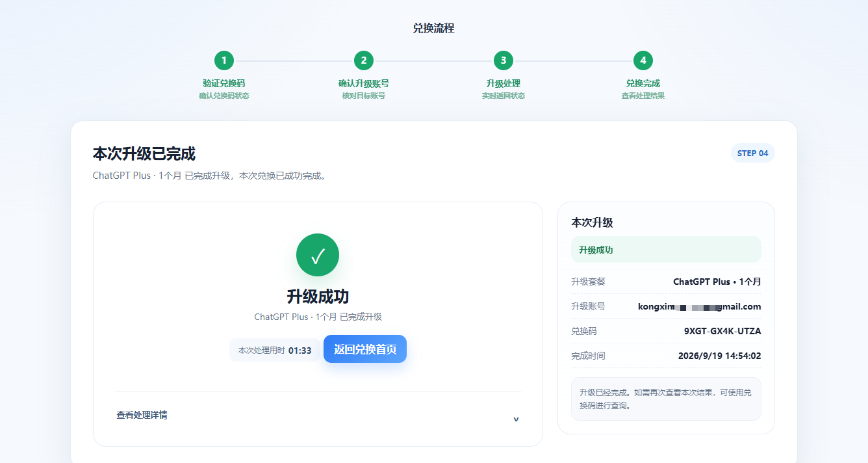
Task: Click the 查看处理结果 step caption
Action: coord(643,96)
